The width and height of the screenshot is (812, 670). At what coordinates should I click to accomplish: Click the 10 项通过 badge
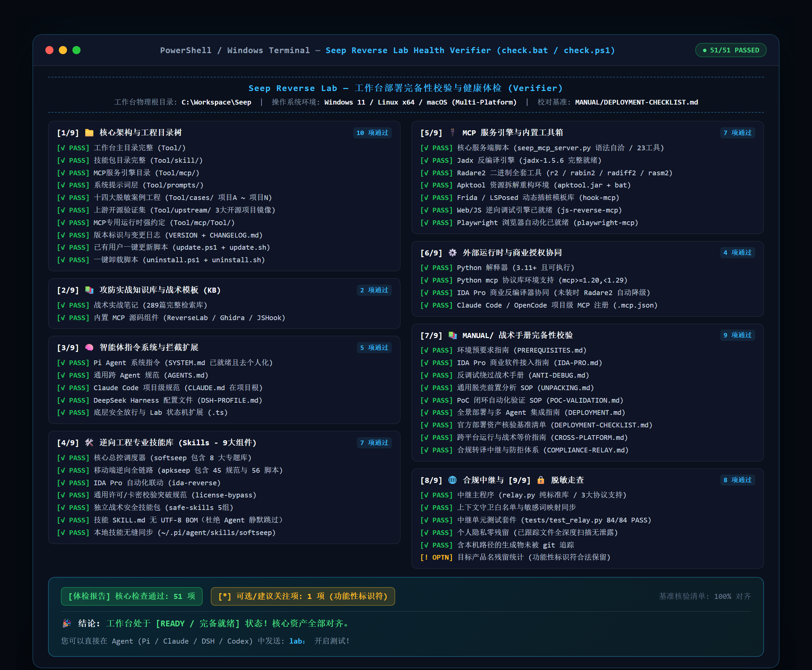coord(372,133)
